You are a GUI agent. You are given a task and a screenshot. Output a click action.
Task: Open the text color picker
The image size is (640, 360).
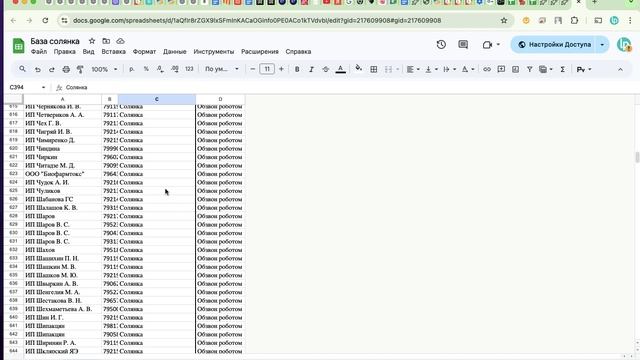[x=340, y=69]
